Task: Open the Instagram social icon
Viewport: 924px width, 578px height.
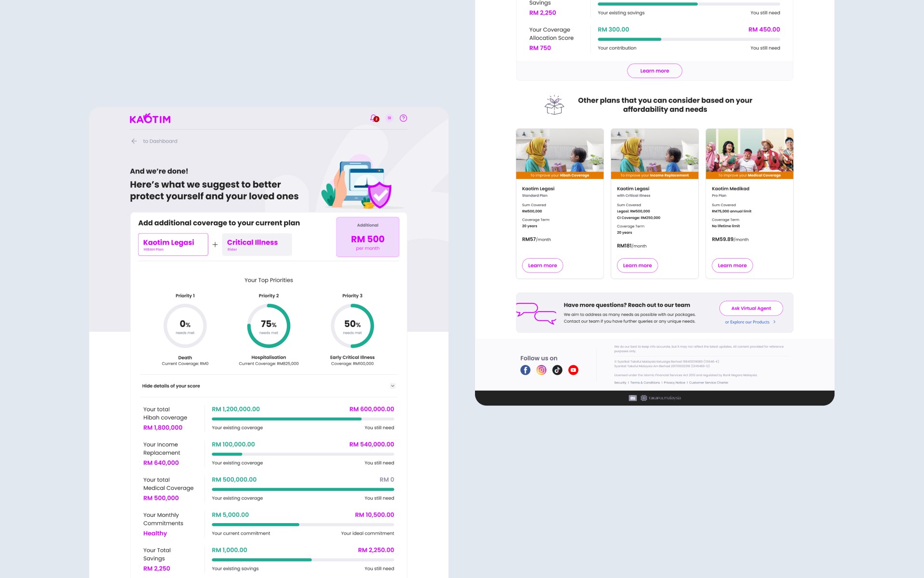Action: [541, 370]
